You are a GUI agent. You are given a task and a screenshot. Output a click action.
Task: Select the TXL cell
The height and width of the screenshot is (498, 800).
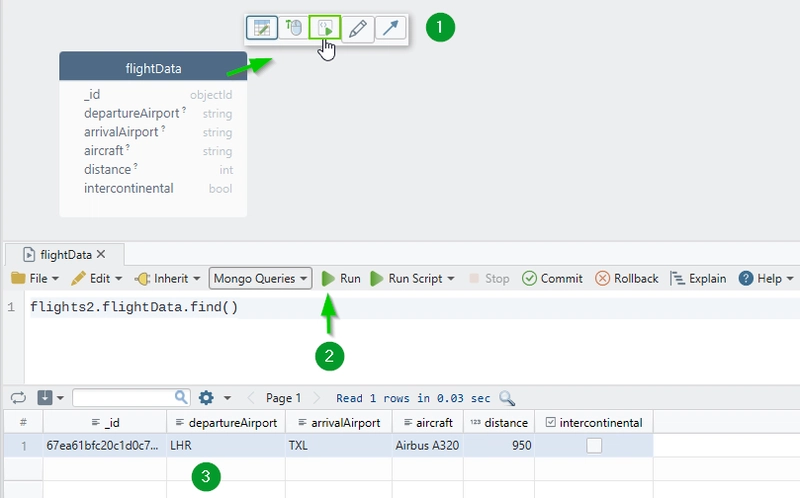[x=339, y=445]
